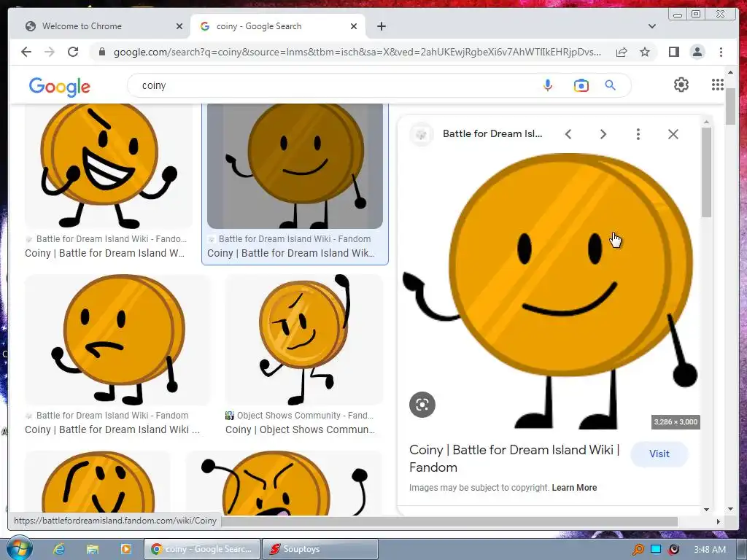
Task: Open the Windows Start orb
Action: pos(19,548)
